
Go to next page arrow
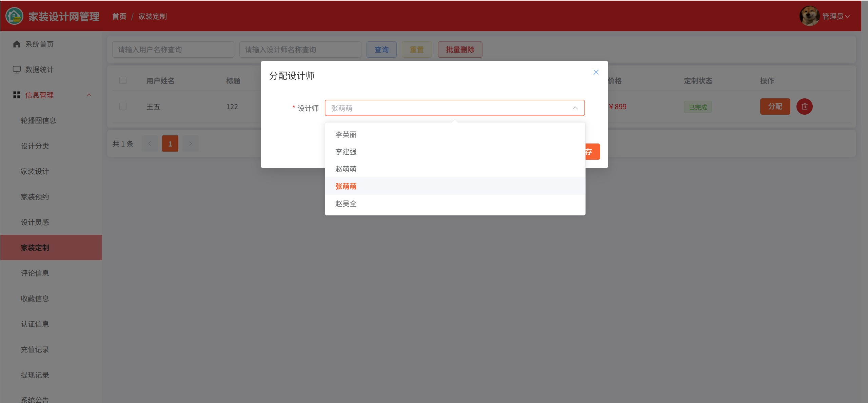click(x=191, y=143)
